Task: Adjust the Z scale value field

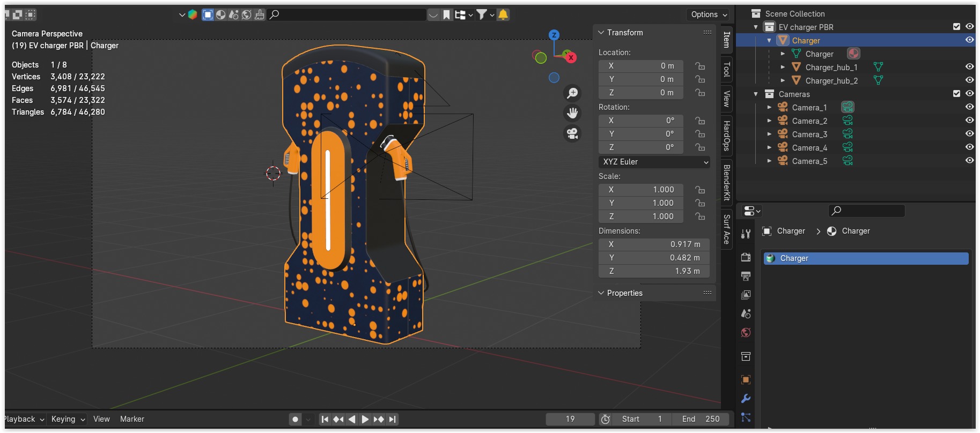Action: click(641, 216)
